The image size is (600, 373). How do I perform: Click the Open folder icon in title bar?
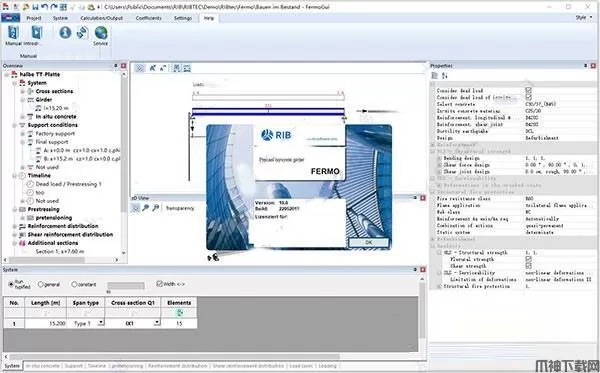(26, 7)
